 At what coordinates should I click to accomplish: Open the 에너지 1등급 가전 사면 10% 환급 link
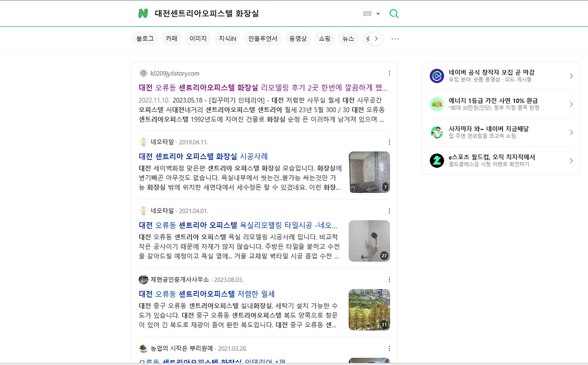493,101
